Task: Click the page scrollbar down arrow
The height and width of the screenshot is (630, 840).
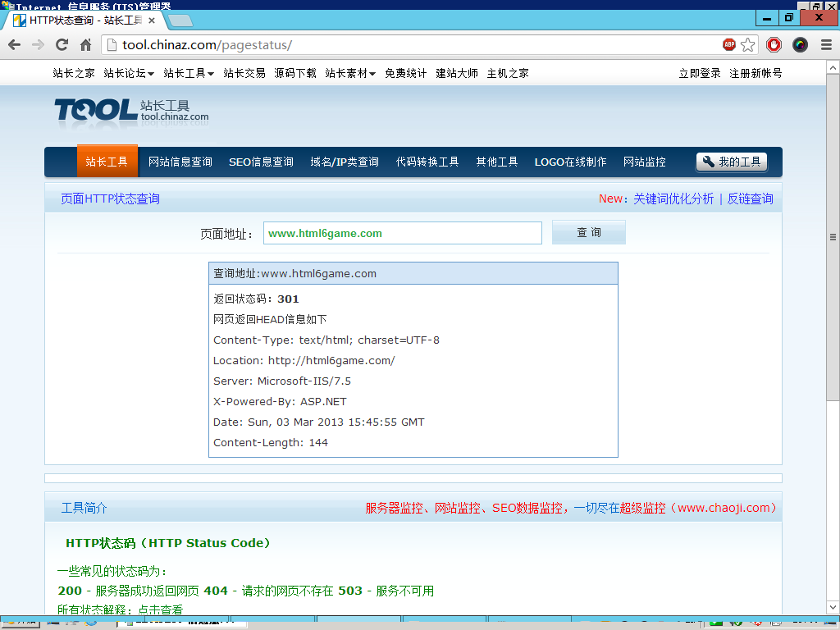Action: coord(833,608)
